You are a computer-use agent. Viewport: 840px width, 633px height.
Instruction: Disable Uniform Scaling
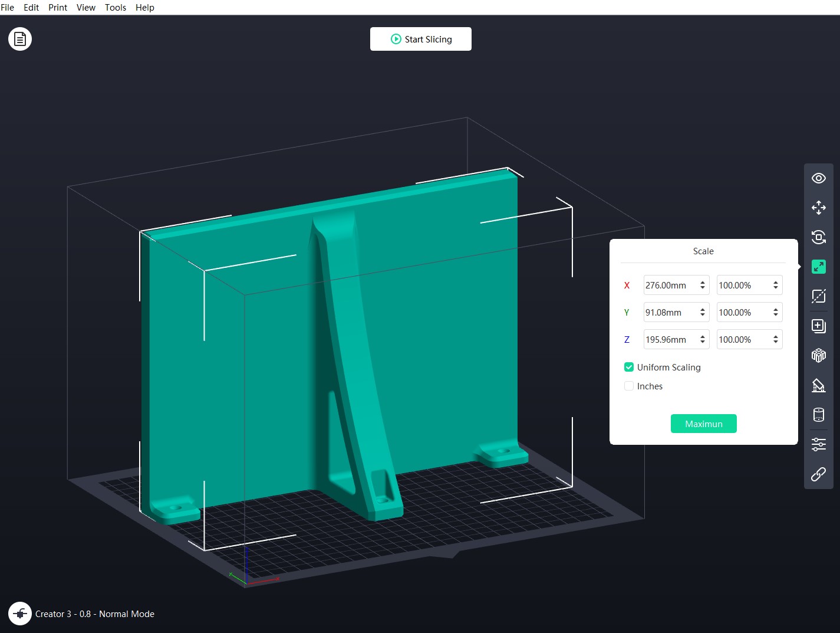628,366
